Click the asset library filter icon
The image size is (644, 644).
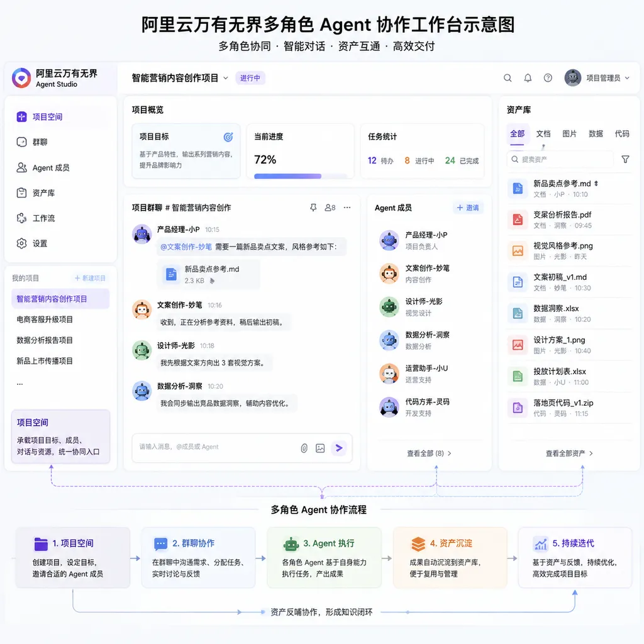(625, 159)
